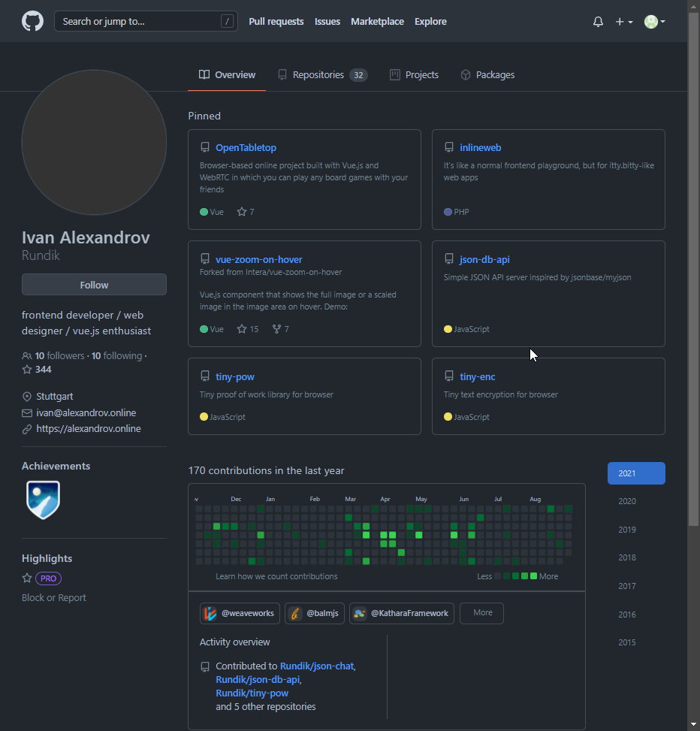Image resolution: width=700 pixels, height=731 pixels.
Task: Switch to the Projects tab
Action: (414, 75)
